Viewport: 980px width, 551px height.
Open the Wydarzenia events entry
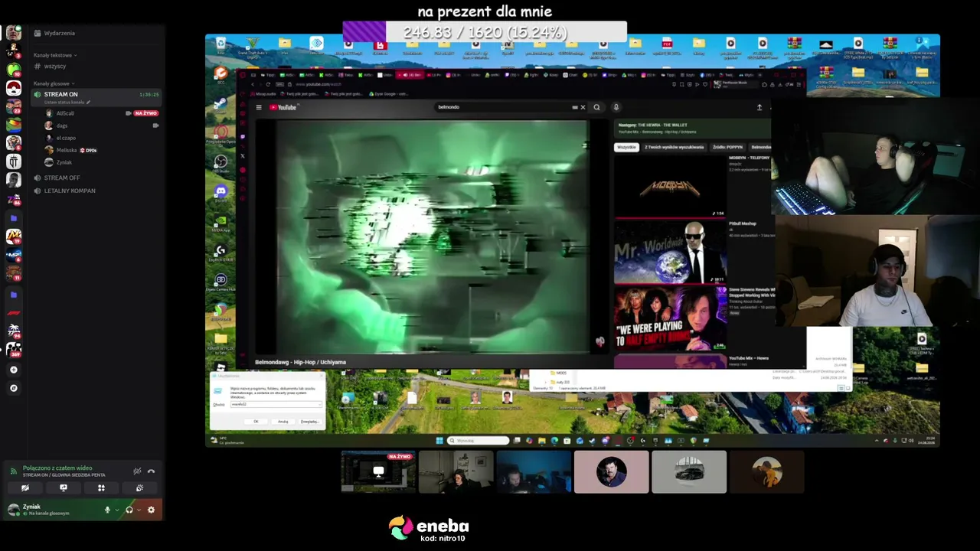(54, 33)
